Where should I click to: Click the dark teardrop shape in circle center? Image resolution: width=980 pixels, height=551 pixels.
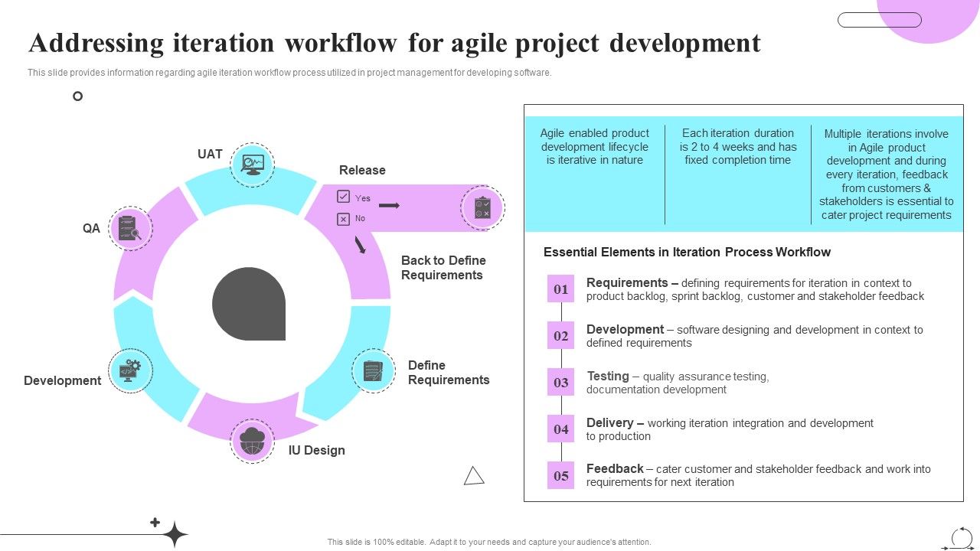[x=249, y=304]
